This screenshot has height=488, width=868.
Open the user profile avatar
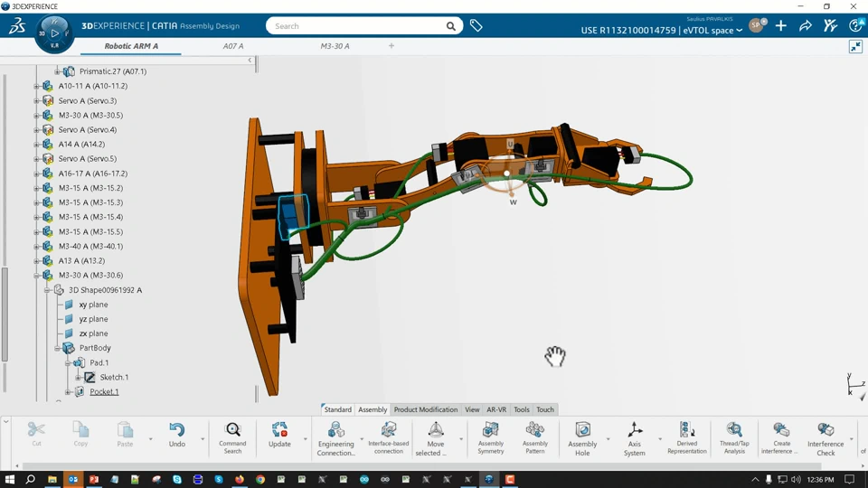[756, 25]
